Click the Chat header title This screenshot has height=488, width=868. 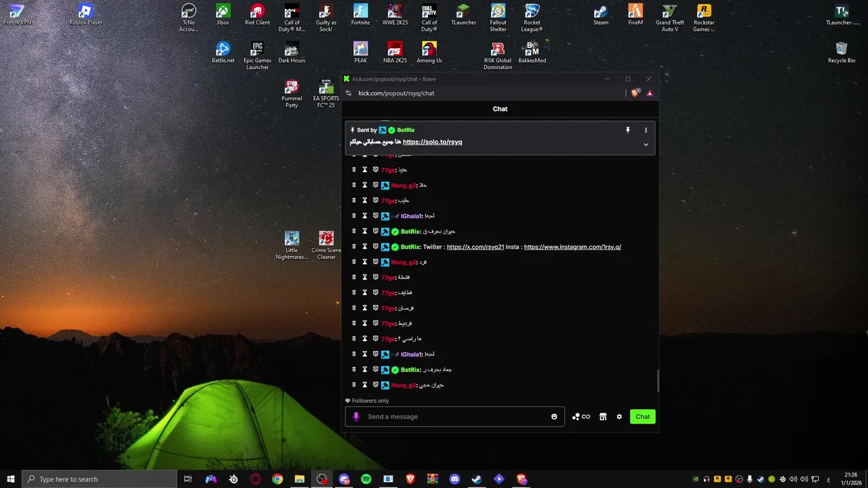[500, 109]
